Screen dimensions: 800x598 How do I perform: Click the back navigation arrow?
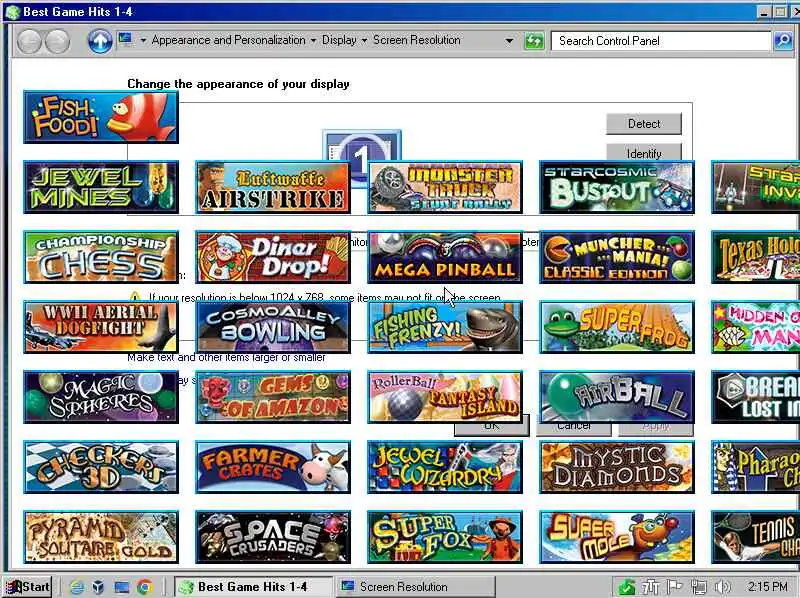[x=30, y=41]
